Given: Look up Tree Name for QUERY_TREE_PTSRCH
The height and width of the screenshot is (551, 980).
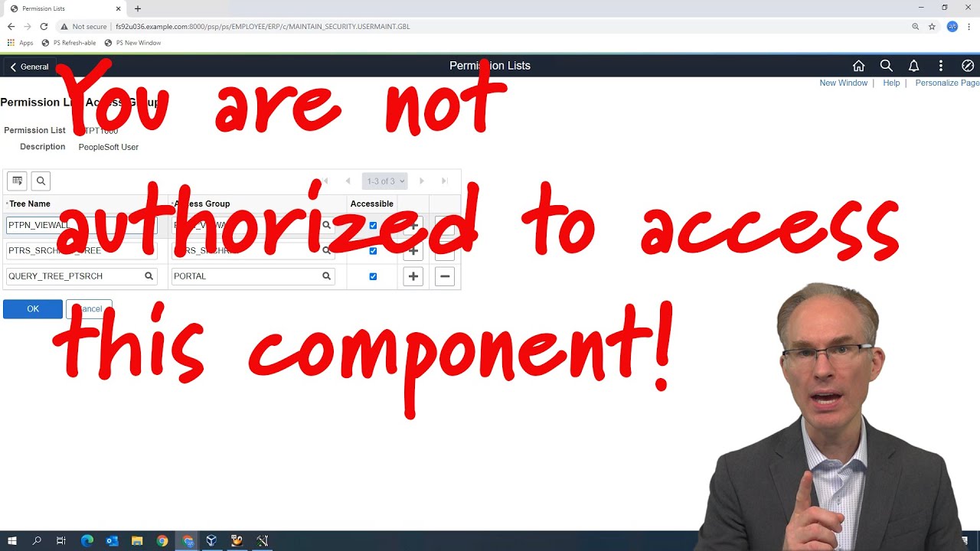Looking at the screenshot, I should coord(149,276).
